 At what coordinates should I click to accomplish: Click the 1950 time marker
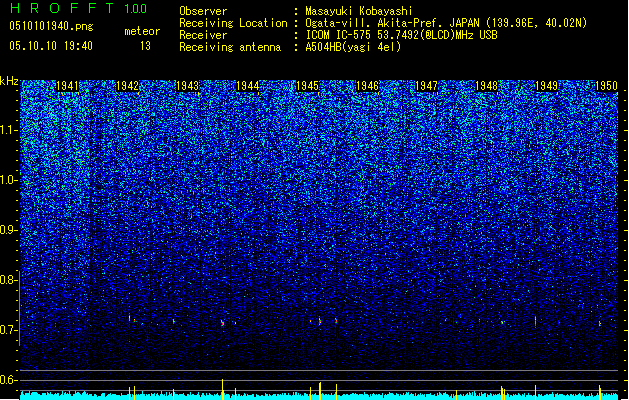click(606, 86)
